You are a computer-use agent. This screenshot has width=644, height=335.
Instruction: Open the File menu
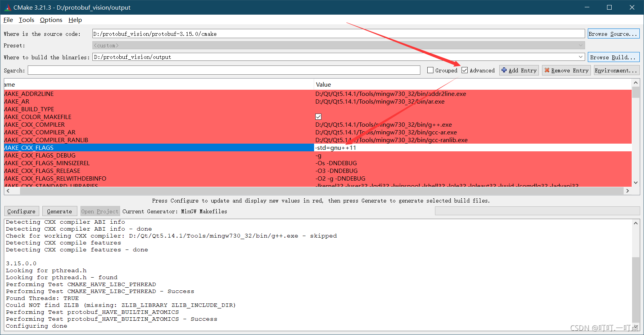(8, 20)
